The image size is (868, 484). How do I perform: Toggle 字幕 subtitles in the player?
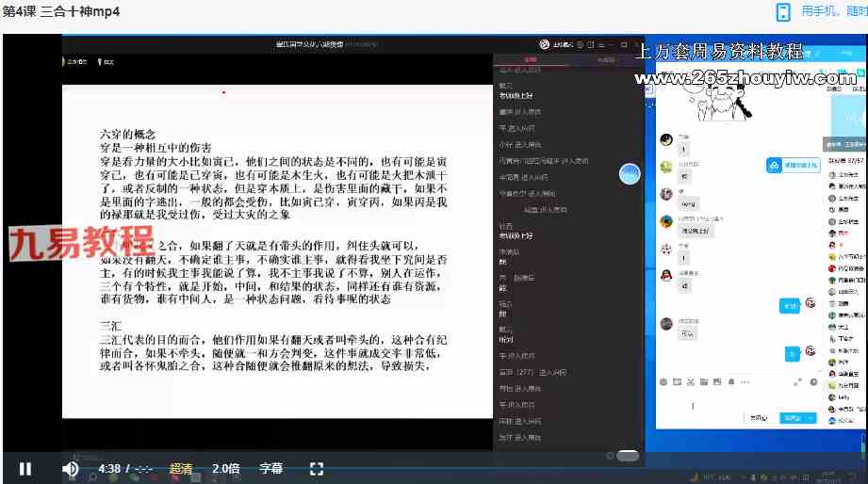pyautogui.click(x=270, y=468)
